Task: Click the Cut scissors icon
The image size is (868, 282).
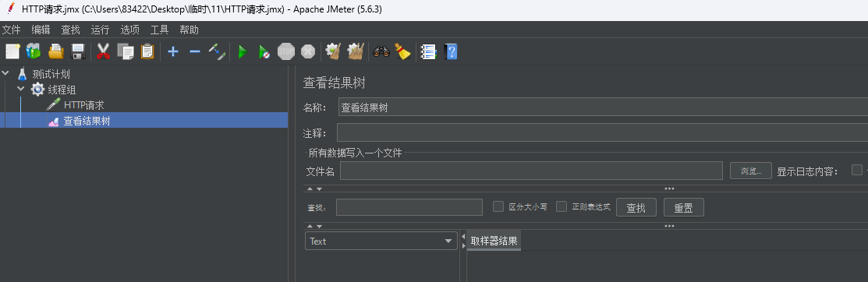Action: click(x=103, y=52)
